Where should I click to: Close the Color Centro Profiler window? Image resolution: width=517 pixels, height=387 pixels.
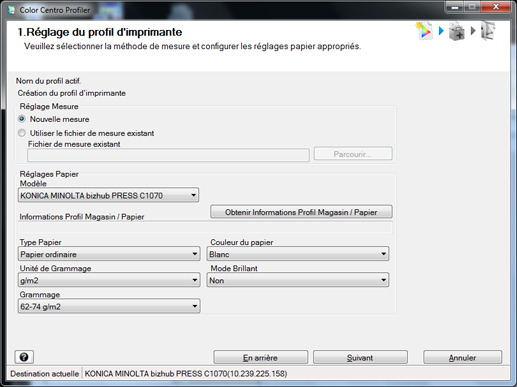coord(496,7)
